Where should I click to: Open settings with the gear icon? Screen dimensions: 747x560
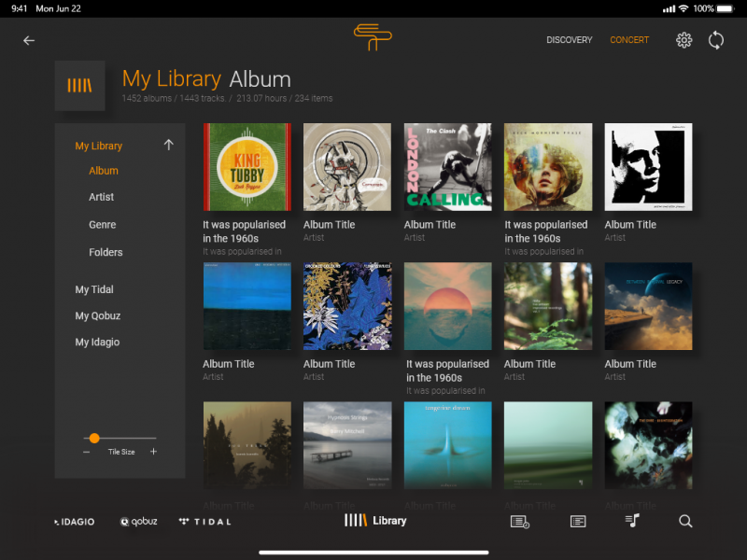pos(684,40)
